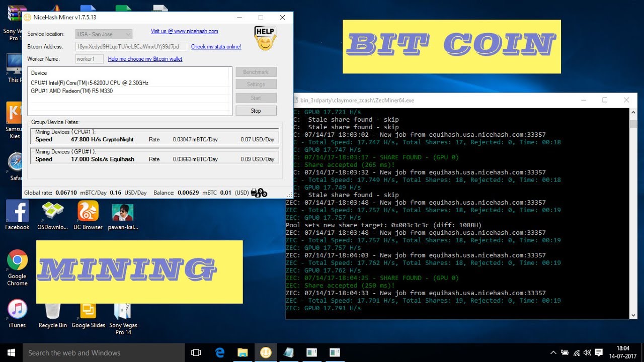The height and width of the screenshot is (362, 644).
Task: Open the Google Slides desktop shortcut
Action: tap(88, 316)
